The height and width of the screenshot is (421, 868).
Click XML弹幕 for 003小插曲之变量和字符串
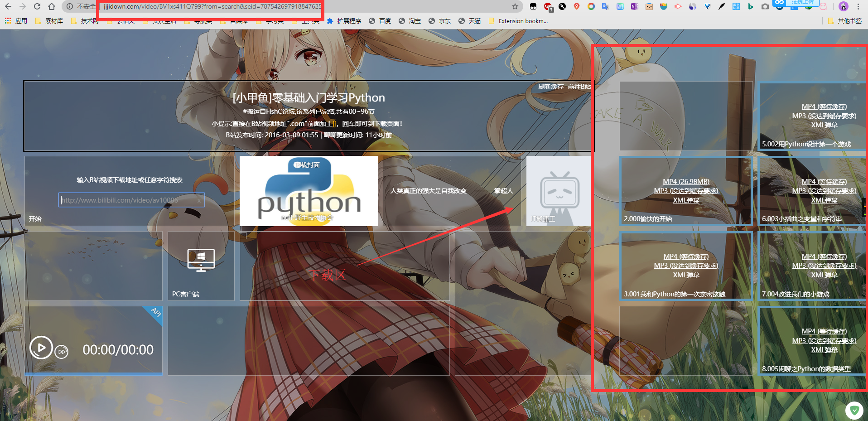coord(824,200)
